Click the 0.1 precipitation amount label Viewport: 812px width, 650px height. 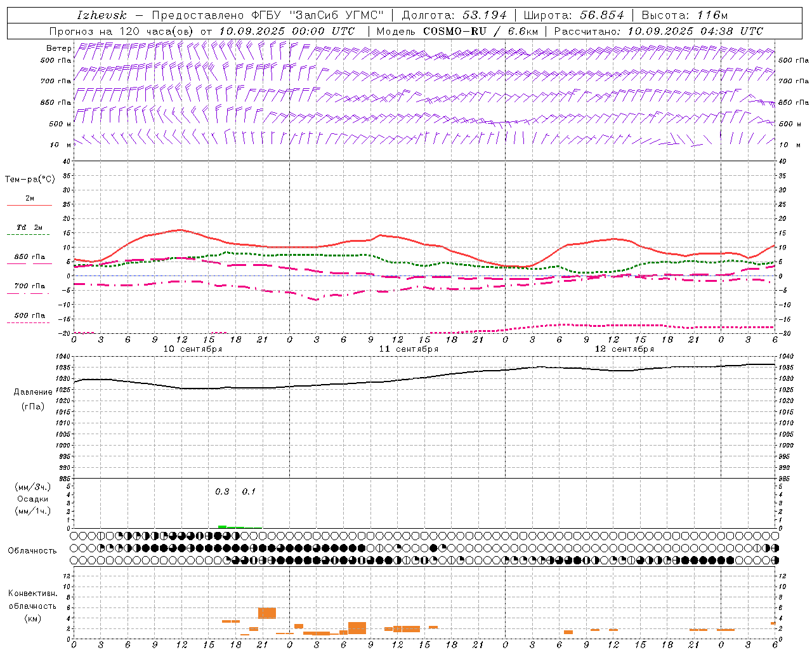[x=249, y=492]
